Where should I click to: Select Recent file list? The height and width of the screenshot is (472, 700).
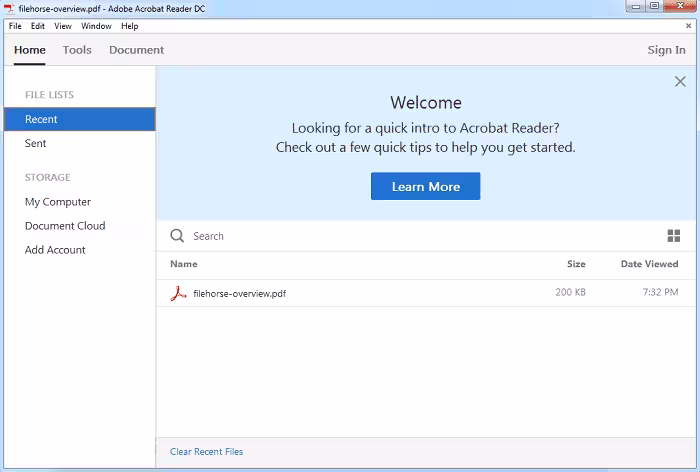coord(80,119)
